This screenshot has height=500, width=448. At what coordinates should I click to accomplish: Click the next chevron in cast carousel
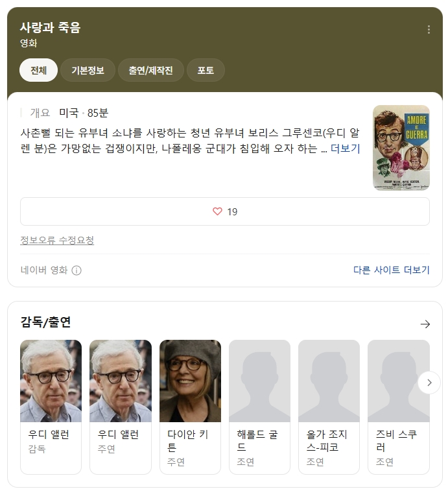click(429, 383)
